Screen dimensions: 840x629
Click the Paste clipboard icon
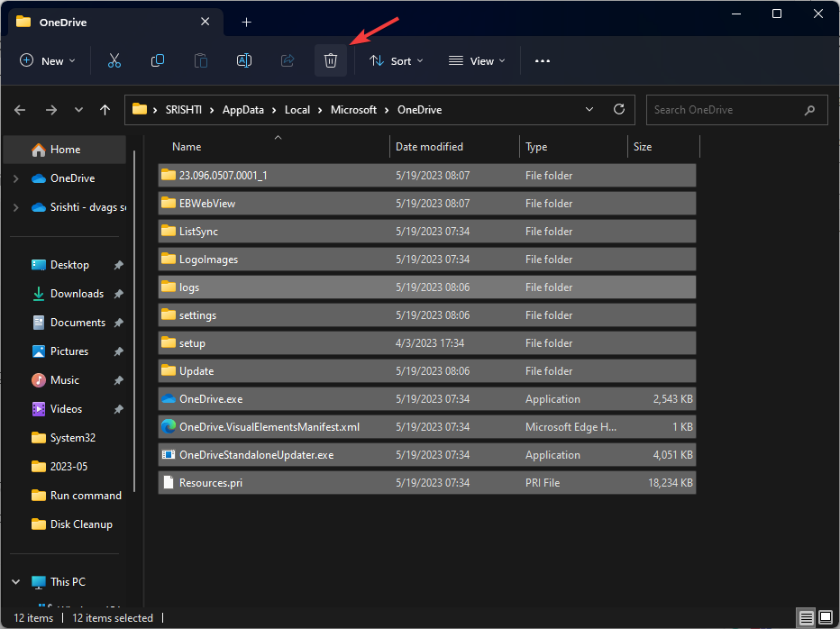tap(201, 60)
